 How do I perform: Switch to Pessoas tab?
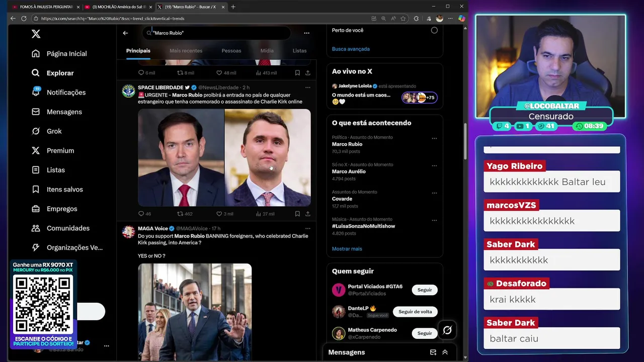pos(231,51)
